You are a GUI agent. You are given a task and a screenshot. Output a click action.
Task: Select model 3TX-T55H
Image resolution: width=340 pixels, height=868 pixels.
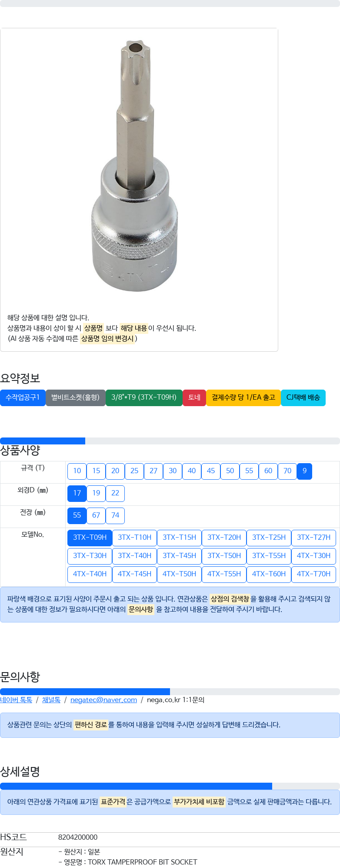click(x=269, y=556)
